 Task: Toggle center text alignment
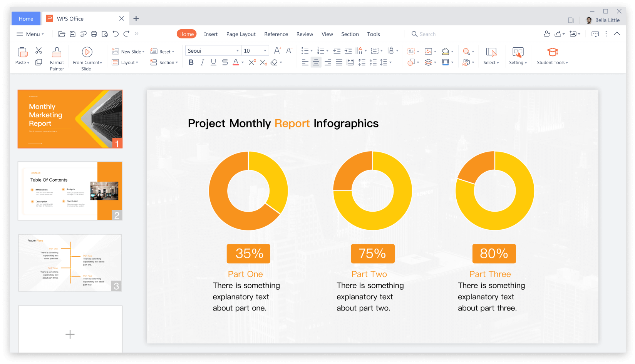316,62
